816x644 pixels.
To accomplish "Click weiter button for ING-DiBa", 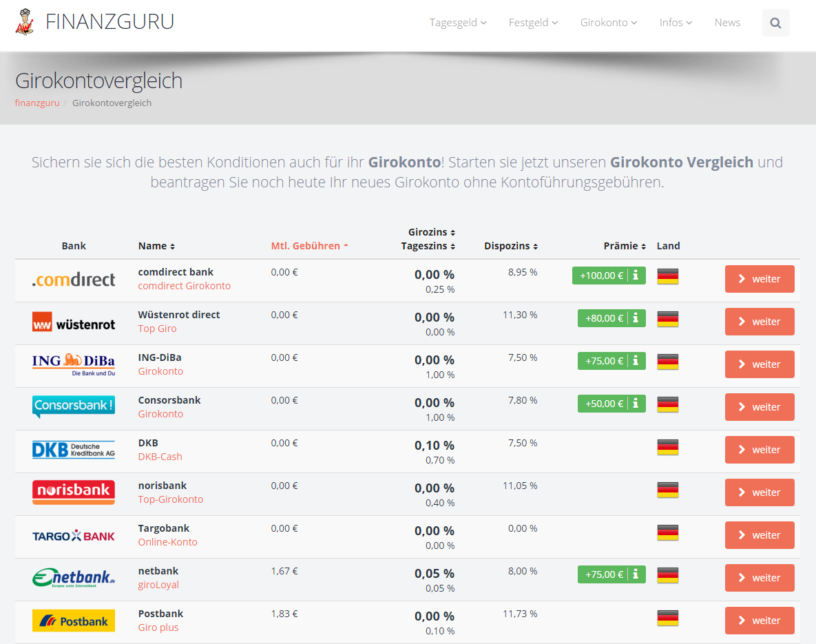I will click(760, 364).
